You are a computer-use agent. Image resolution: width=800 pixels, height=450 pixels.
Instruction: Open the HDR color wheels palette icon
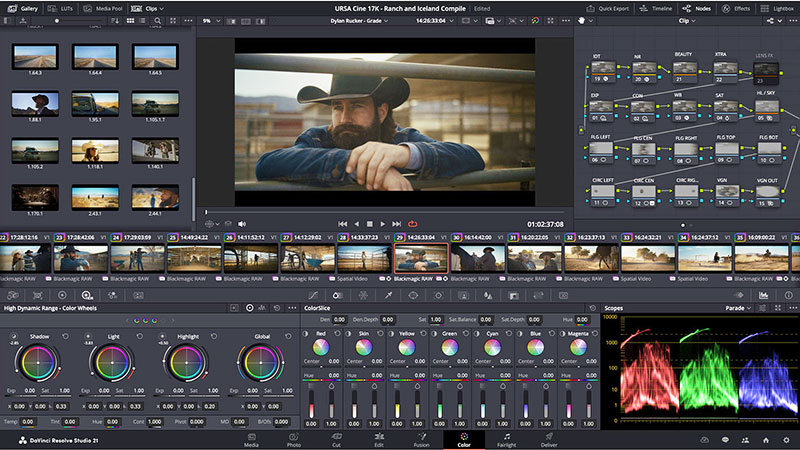87,295
